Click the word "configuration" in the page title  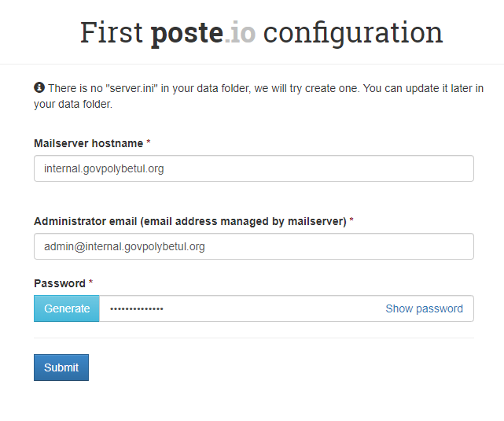click(353, 33)
